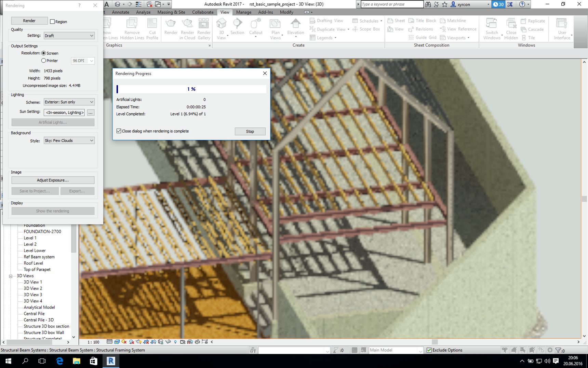This screenshot has width=588, height=368.
Task: Open the Add-Ins ribbon tab
Action: [266, 12]
